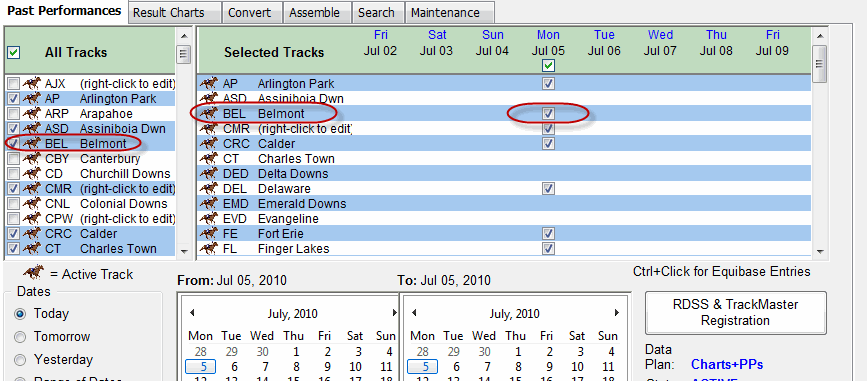Click the Charts+PPs data plan link
Viewport: 867px width, 381px height.
click(727, 365)
